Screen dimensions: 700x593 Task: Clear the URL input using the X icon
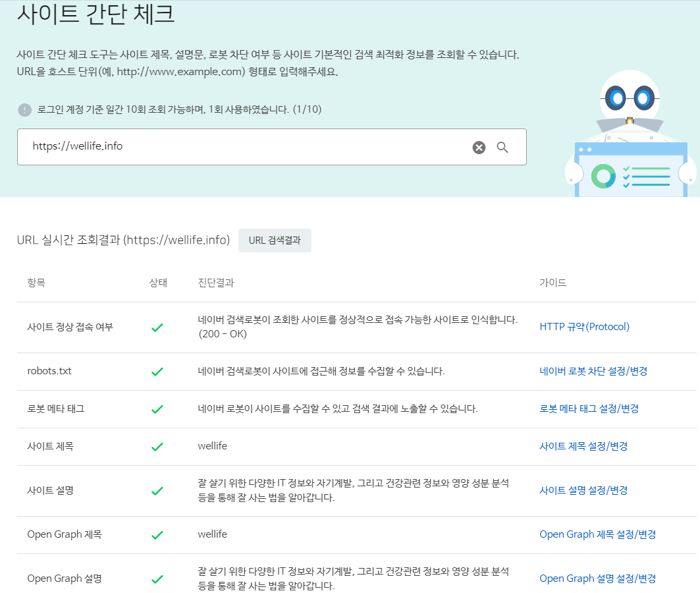478,147
